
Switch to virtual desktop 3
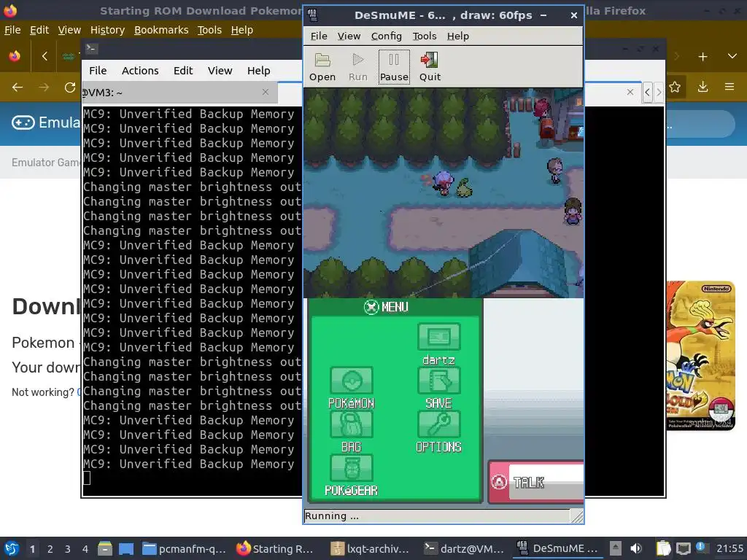click(x=67, y=549)
